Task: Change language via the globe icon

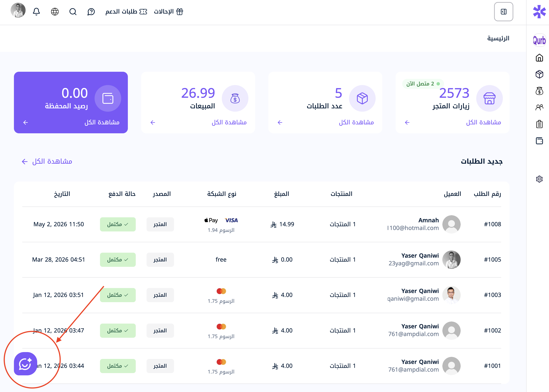Action: (55, 12)
